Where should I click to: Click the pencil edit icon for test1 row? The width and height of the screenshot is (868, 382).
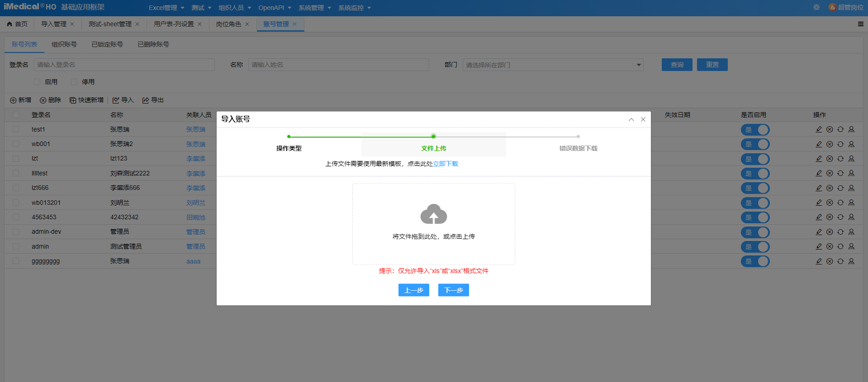819,129
